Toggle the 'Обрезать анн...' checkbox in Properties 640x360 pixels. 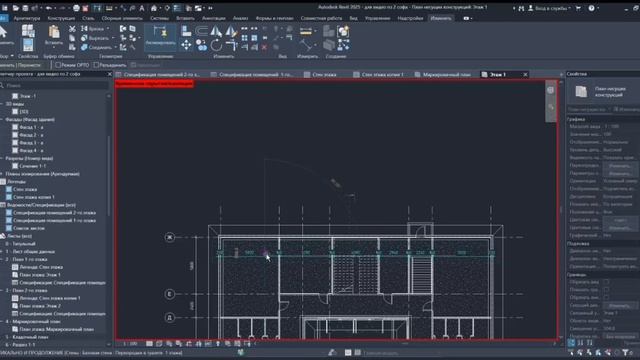(x=606, y=298)
